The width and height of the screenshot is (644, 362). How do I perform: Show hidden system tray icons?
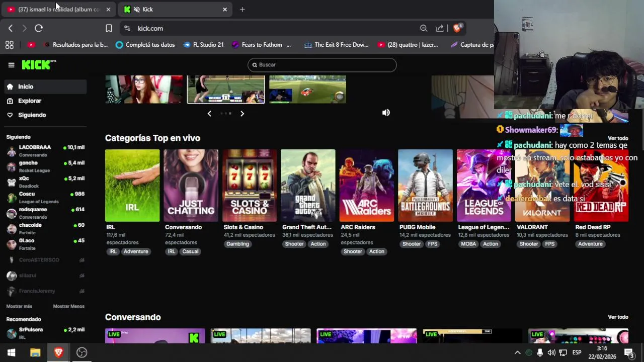[x=517, y=352]
